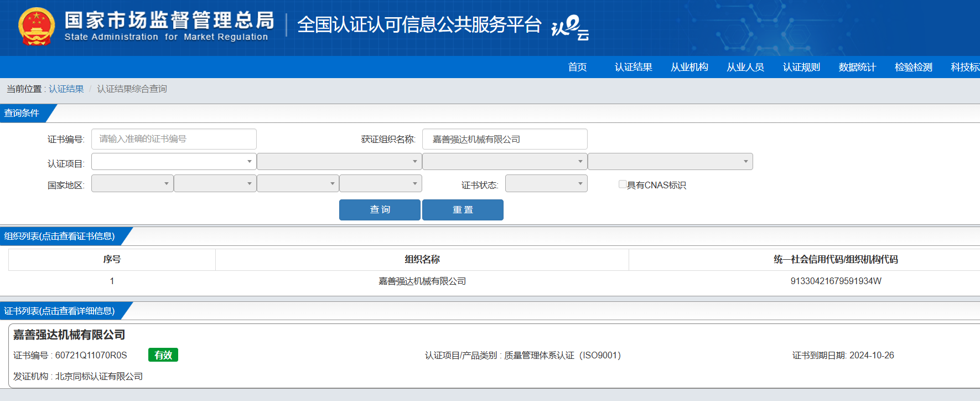Open the 证书状态 dropdown
The width and height of the screenshot is (980, 401).
click(x=546, y=183)
